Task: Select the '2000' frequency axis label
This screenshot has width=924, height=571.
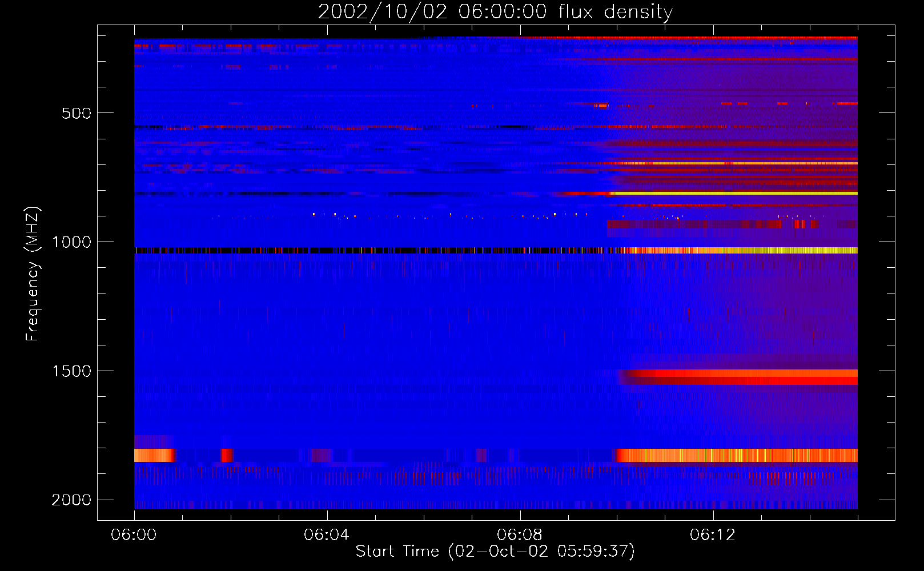Action: click(71, 500)
